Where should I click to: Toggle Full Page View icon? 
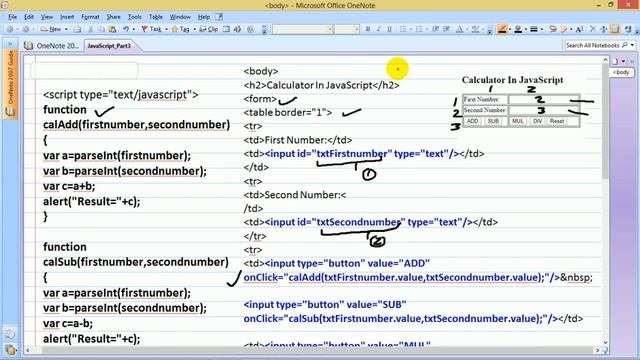(226, 29)
